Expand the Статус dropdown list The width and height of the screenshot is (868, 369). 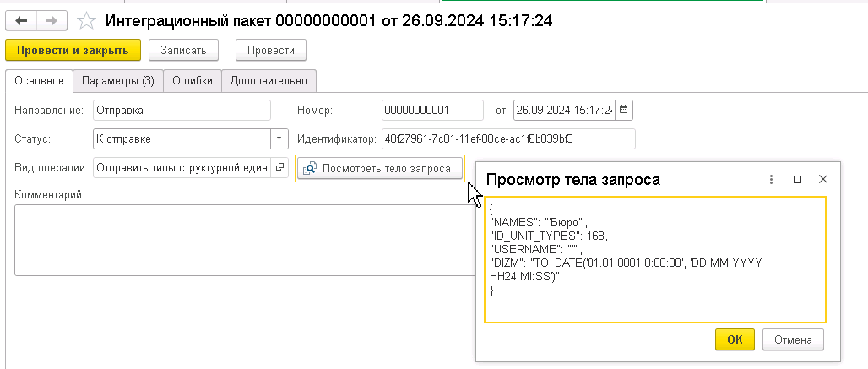279,138
